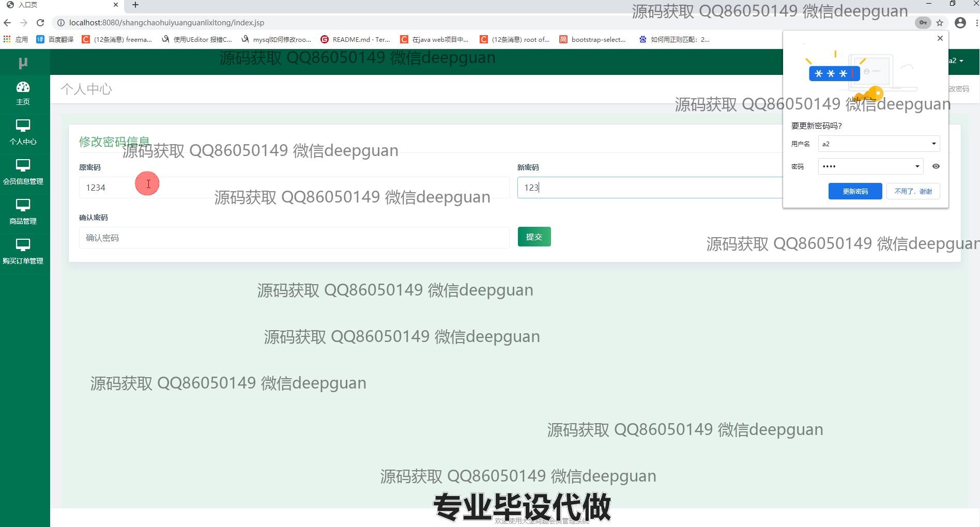Open the 百度翻译 bookmark
The width and height of the screenshot is (980, 527).
pos(55,39)
